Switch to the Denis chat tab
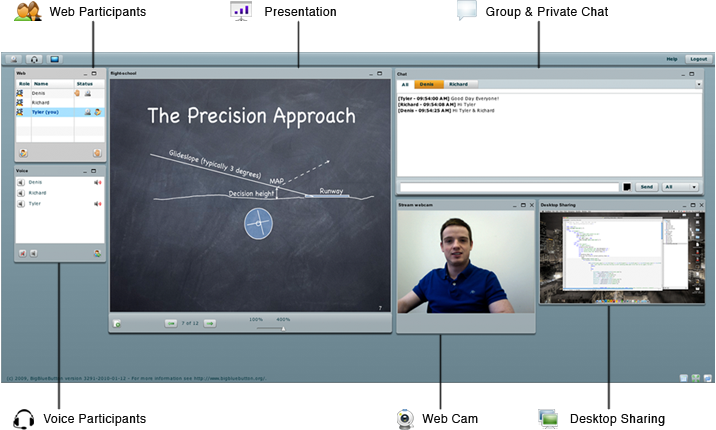The height and width of the screenshot is (430, 716). tap(426, 85)
